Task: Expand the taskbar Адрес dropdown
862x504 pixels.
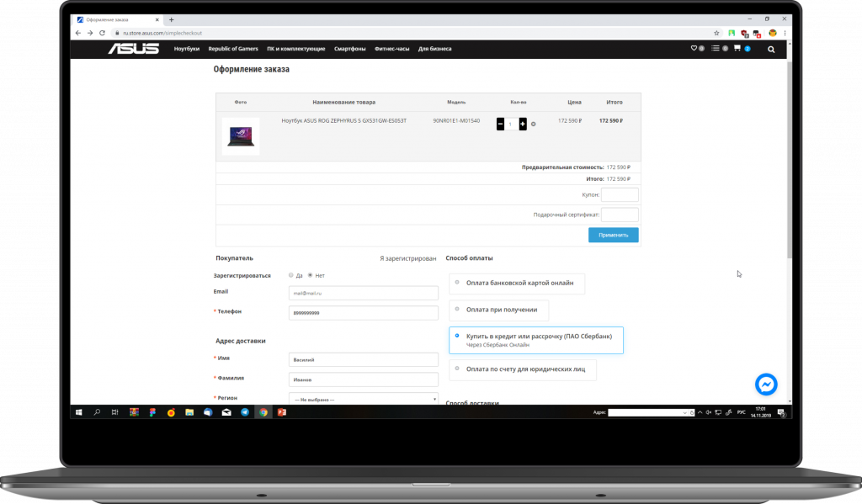Action: tap(684, 413)
